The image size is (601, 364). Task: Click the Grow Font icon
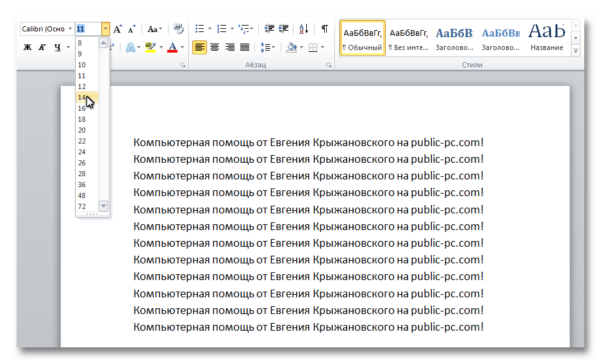118,29
